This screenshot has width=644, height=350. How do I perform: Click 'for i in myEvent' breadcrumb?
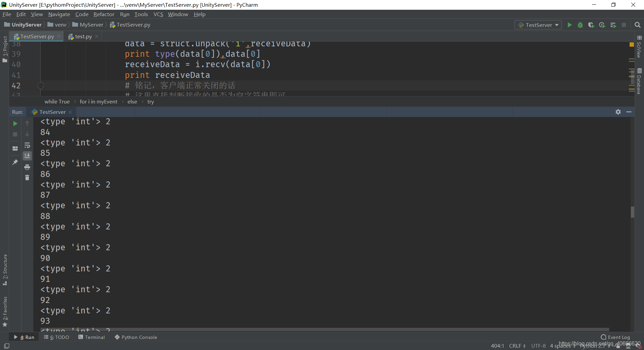tap(99, 102)
